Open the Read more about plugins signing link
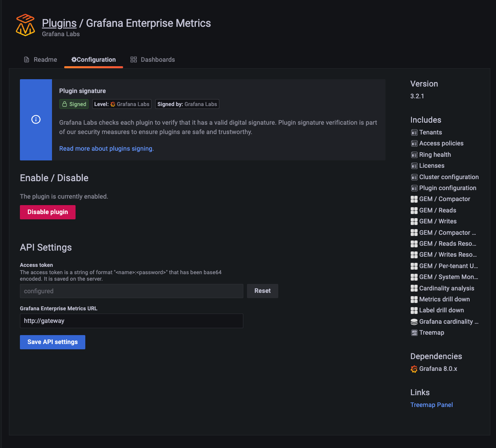 click(106, 148)
